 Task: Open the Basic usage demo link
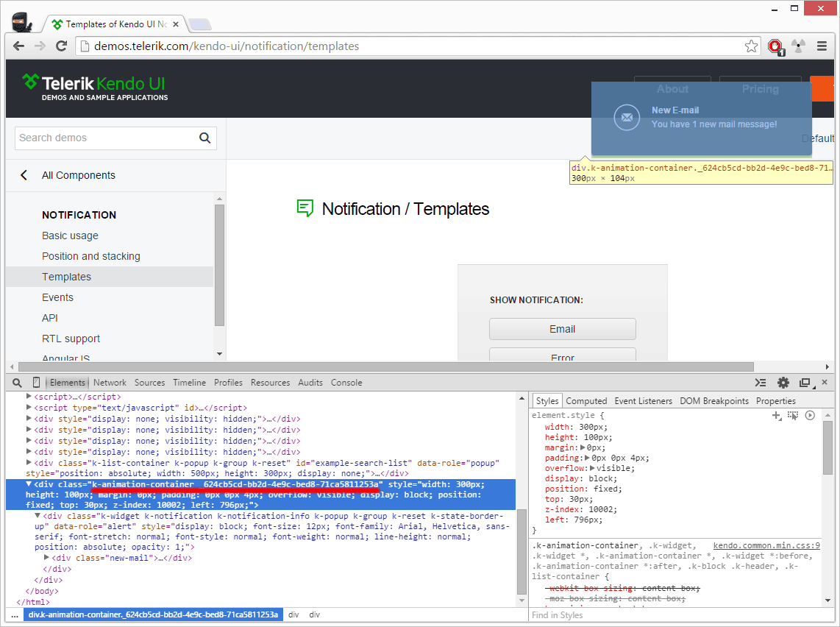[x=70, y=235]
